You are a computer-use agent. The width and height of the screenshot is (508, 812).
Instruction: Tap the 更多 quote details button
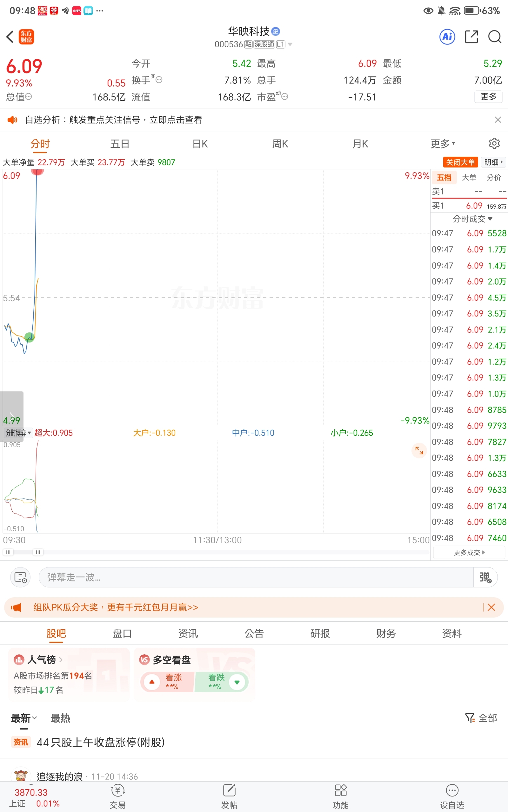pyautogui.click(x=488, y=97)
